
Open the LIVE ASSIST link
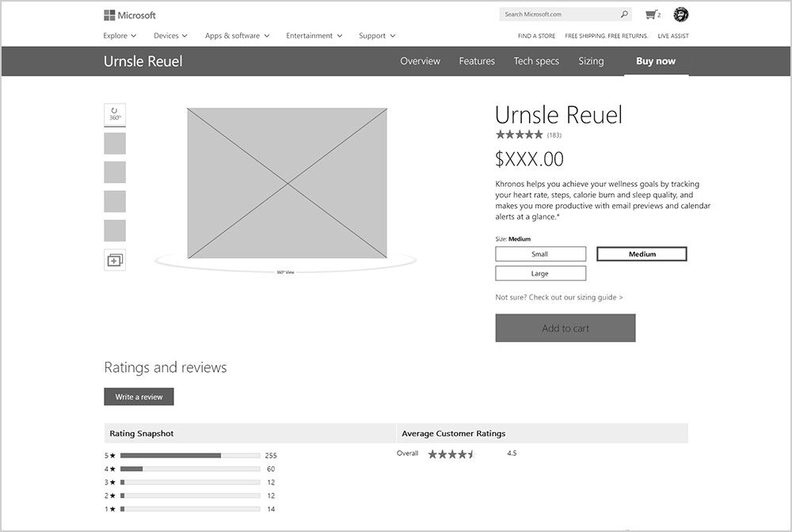(x=672, y=36)
